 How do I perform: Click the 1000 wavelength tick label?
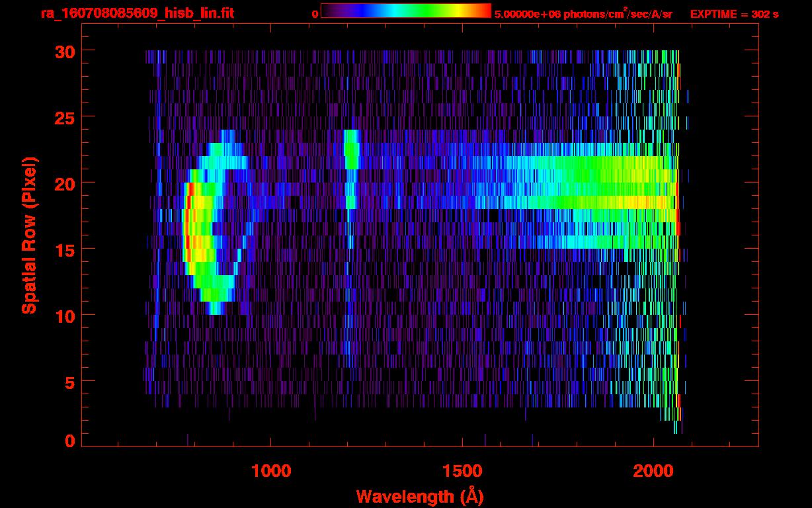coord(270,471)
